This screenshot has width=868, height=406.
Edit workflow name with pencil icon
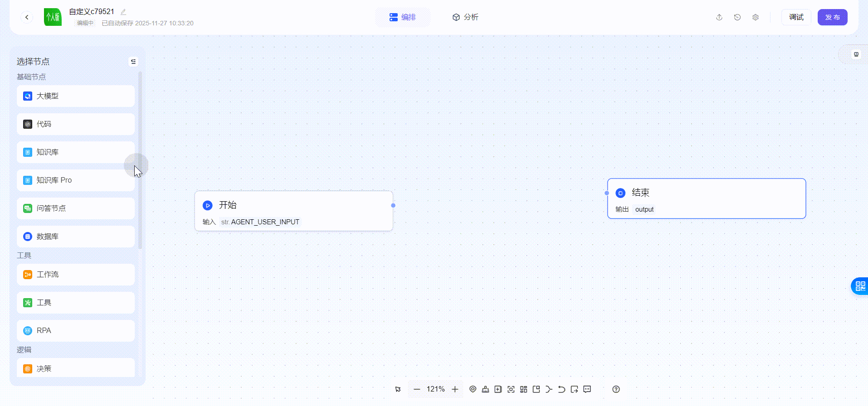click(x=123, y=12)
